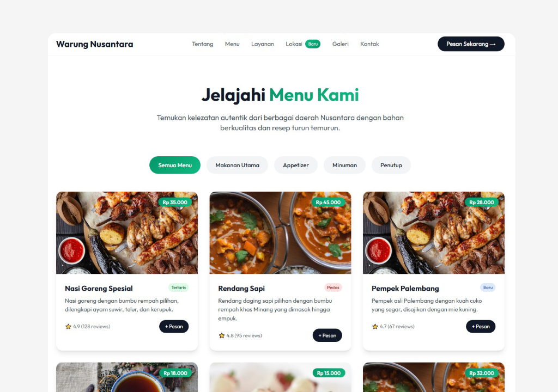Go to the Galeri page
This screenshot has height=392, width=558.
point(340,44)
